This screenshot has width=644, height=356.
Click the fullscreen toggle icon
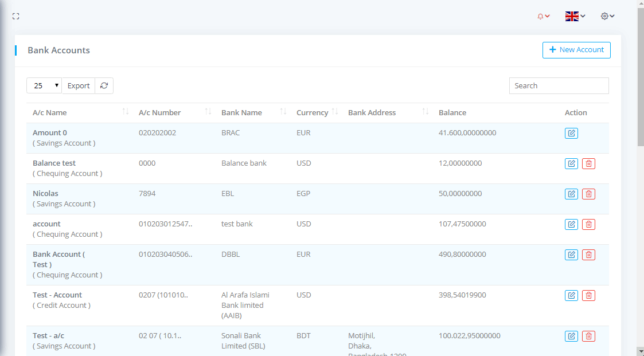tap(16, 17)
